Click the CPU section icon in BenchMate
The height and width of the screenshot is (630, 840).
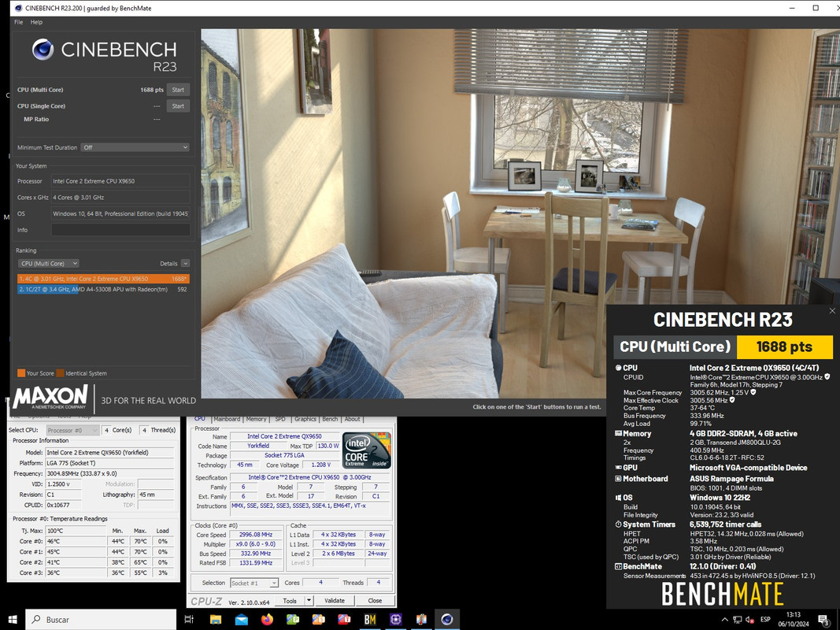click(x=618, y=368)
